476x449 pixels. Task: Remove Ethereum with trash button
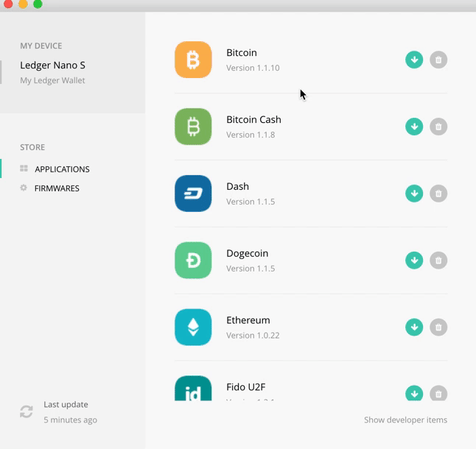[438, 327]
